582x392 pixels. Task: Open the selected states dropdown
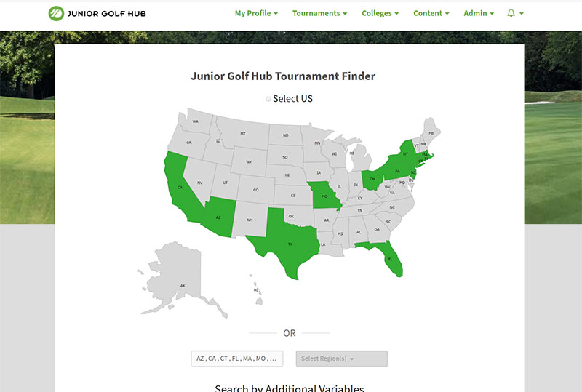[237, 359]
